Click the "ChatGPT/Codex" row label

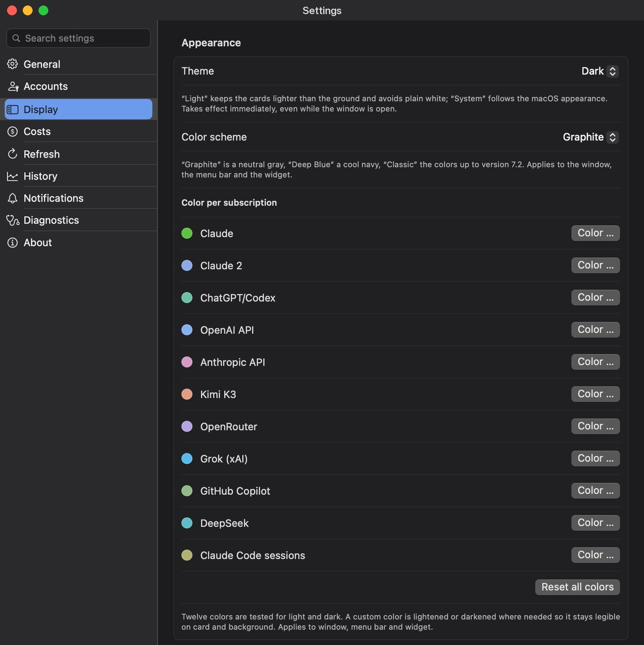[238, 298]
